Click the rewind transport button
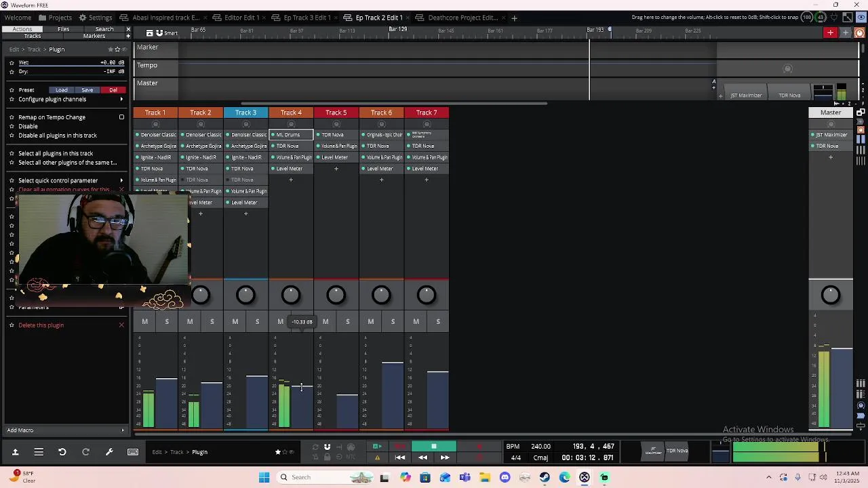The image size is (868, 488). click(422, 457)
